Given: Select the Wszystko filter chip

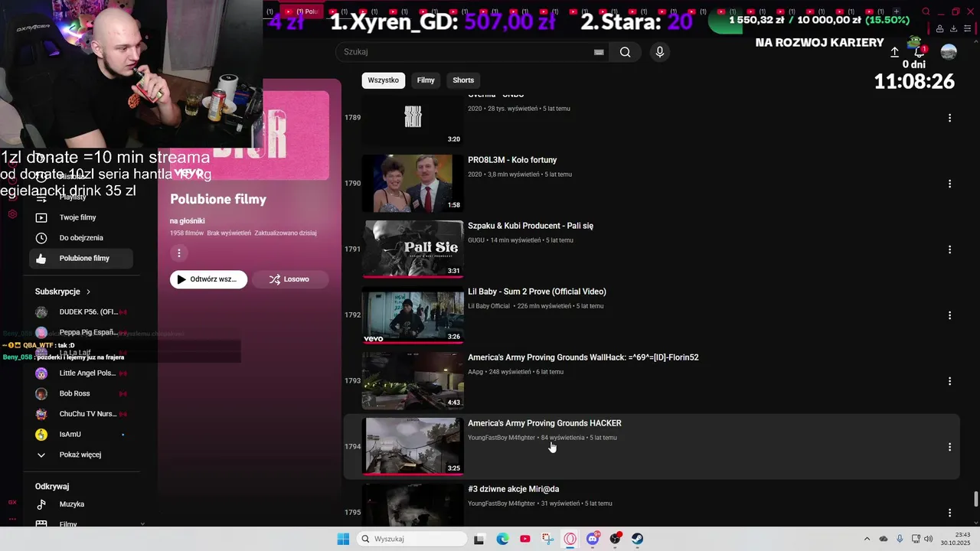Looking at the screenshot, I should 383,80.
